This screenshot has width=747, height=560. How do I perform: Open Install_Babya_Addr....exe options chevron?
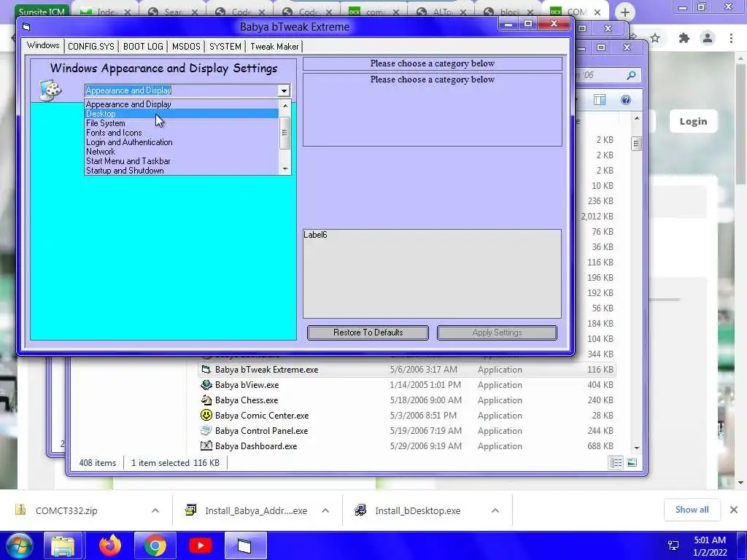tap(325, 510)
